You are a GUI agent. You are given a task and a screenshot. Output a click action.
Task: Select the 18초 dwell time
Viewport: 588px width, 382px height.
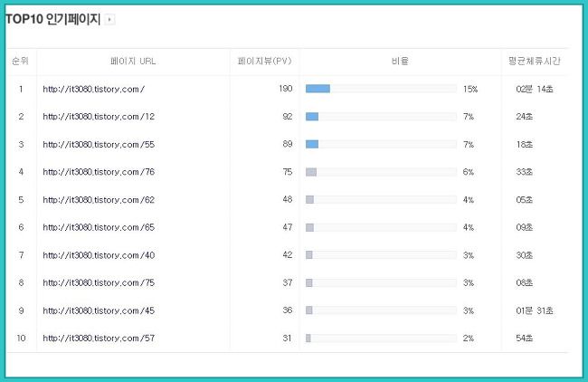pyautogui.click(x=525, y=145)
